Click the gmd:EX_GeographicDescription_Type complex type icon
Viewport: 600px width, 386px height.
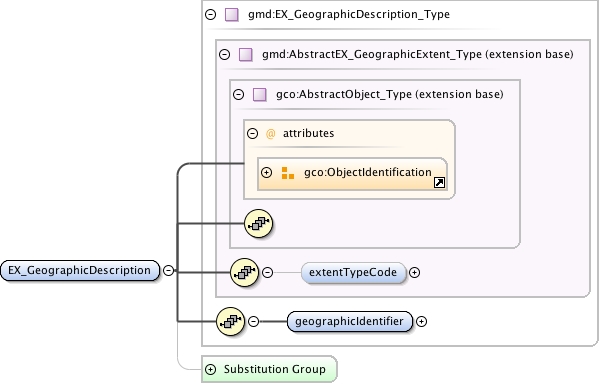232,15
